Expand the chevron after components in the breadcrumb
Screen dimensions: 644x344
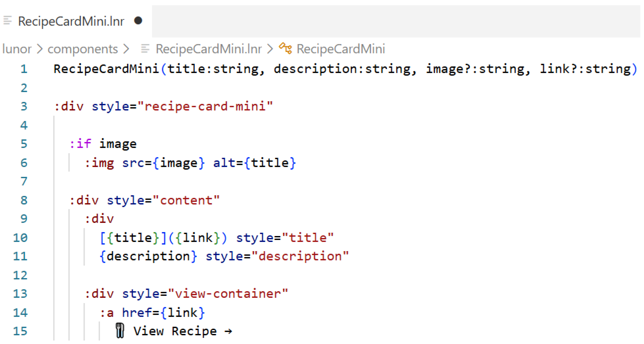126,49
